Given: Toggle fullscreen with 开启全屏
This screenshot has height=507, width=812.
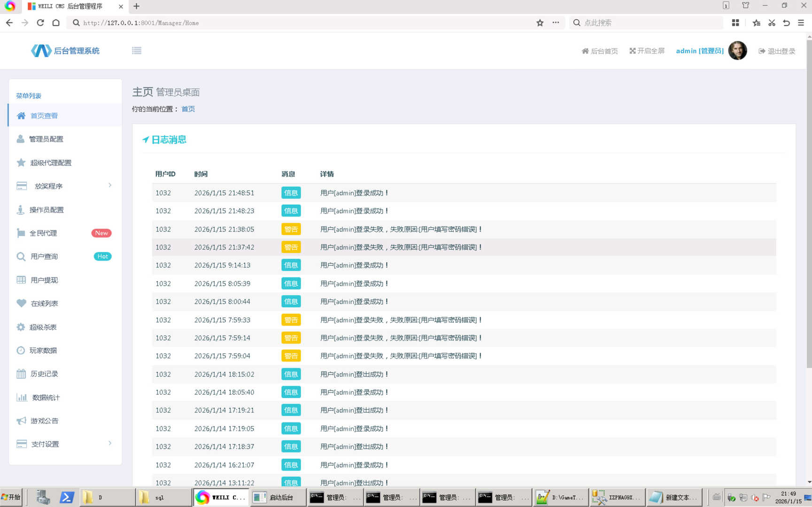Looking at the screenshot, I should [647, 51].
